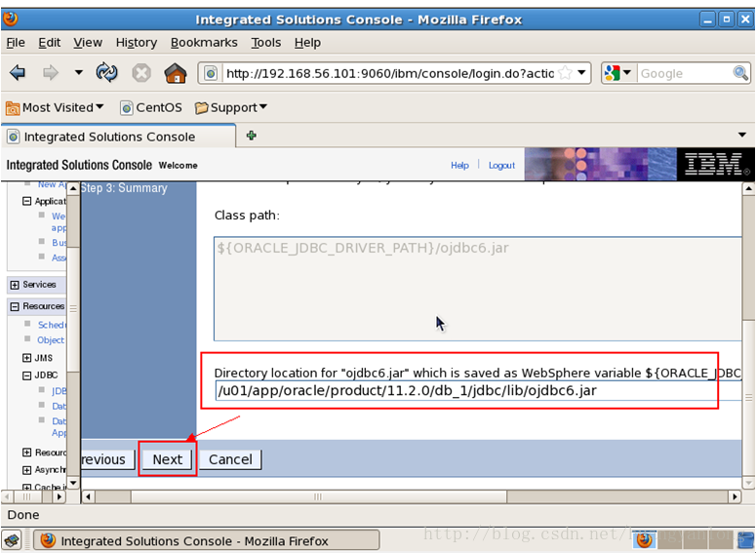The image size is (756, 553).
Task: Open the Object navigation link under Resources
Action: (51, 340)
